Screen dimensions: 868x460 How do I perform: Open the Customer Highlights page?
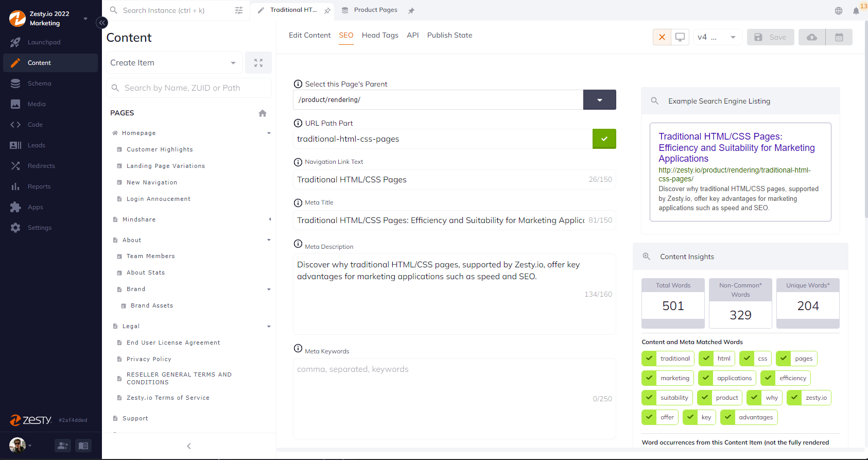click(x=160, y=149)
